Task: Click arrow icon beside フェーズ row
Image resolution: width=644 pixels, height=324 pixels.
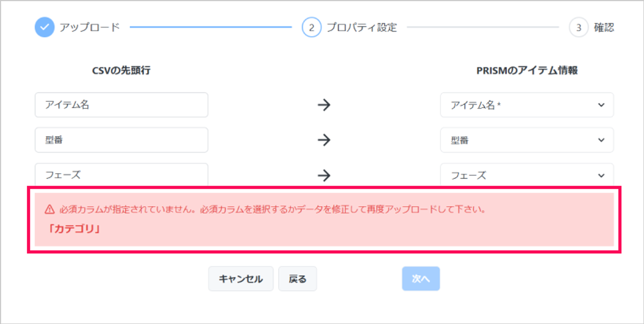Action: [324, 175]
